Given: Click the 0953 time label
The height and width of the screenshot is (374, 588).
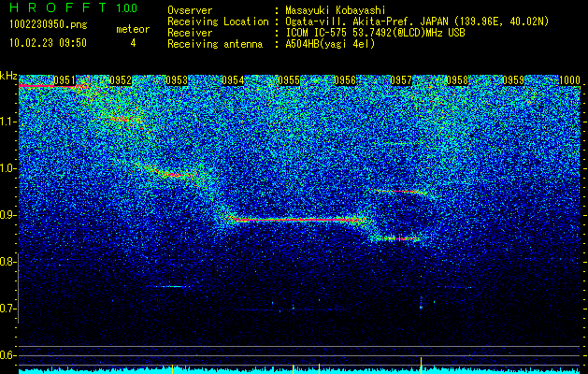Looking at the screenshot, I should point(177,80).
